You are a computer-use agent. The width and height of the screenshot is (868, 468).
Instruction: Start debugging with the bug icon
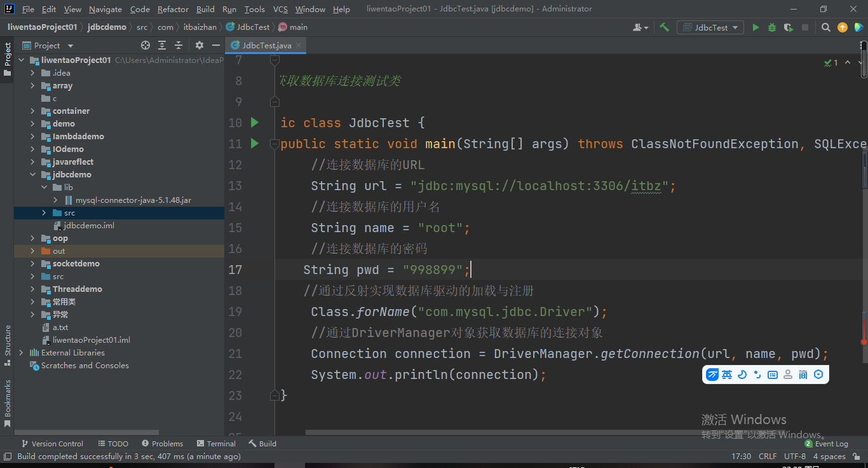tap(772, 27)
